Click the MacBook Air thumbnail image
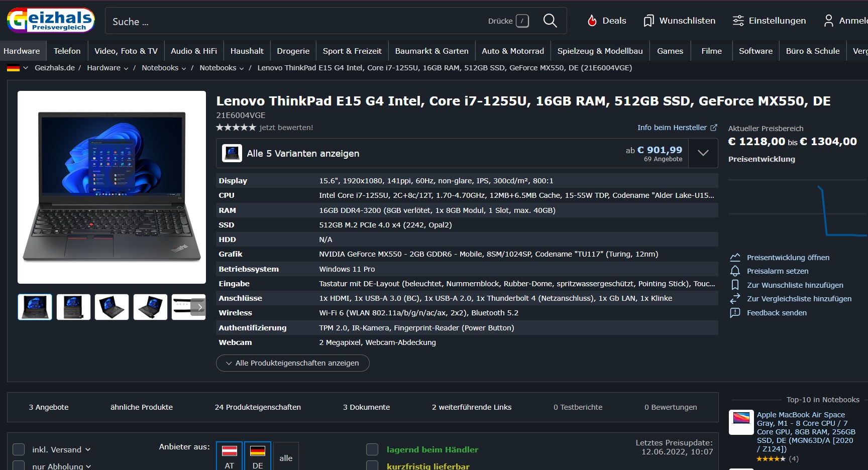The height and width of the screenshot is (470, 868). (741, 422)
